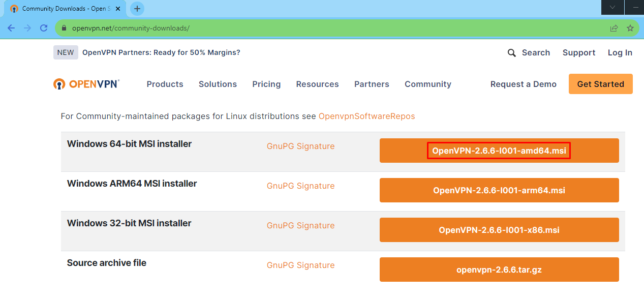The width and height of the screenshot is (644, 298).
Task: Click the Search magnifier icon
Action: click(x=512, y=53)
